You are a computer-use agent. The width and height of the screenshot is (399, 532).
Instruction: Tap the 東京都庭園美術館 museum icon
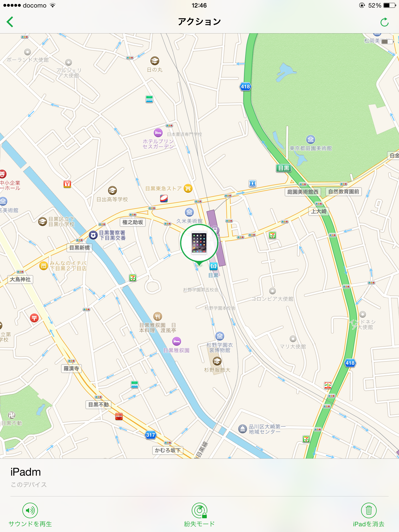pos(311,139)
